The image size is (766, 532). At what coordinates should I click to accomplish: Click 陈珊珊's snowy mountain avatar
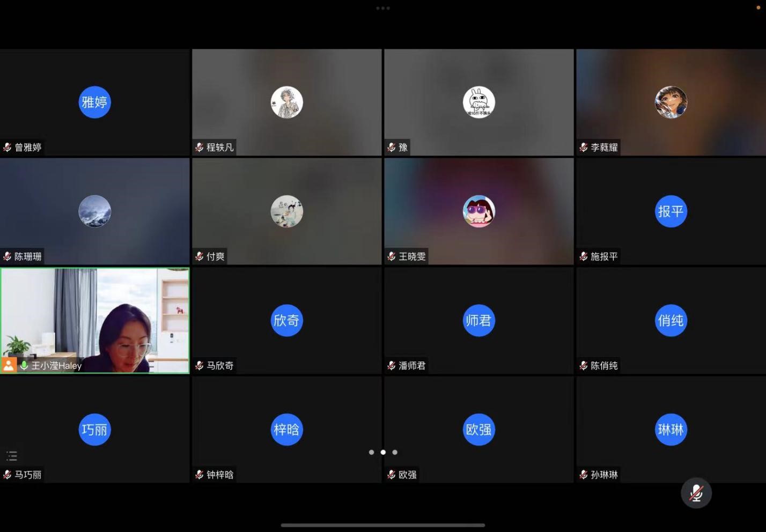[94, 211]
